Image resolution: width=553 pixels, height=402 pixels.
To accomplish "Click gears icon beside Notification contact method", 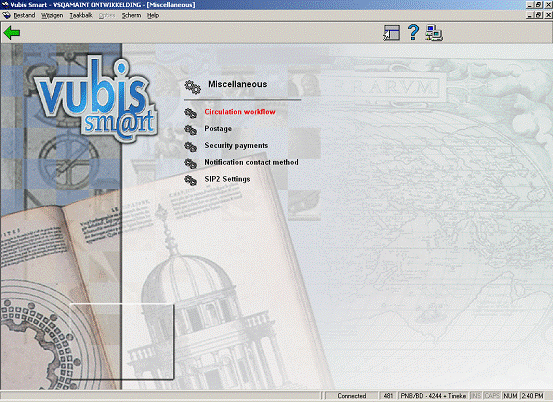I will [x=190, y=164].
